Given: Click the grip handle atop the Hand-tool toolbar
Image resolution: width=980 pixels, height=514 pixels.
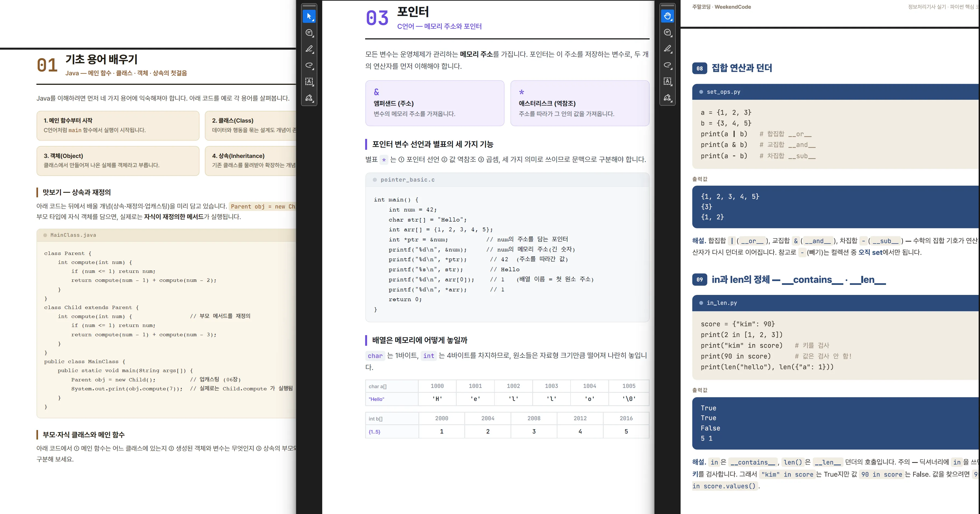Looking at the screenshot, I should 667,5.
